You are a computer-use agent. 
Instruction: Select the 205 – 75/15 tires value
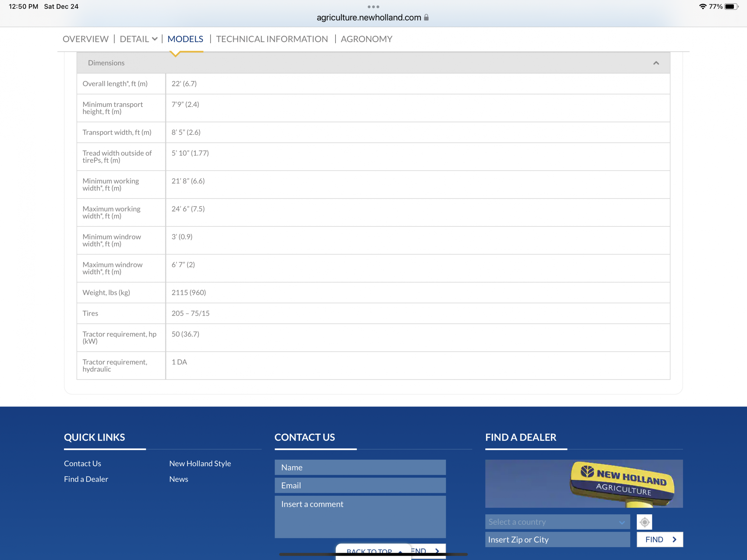tap(190, 313)
